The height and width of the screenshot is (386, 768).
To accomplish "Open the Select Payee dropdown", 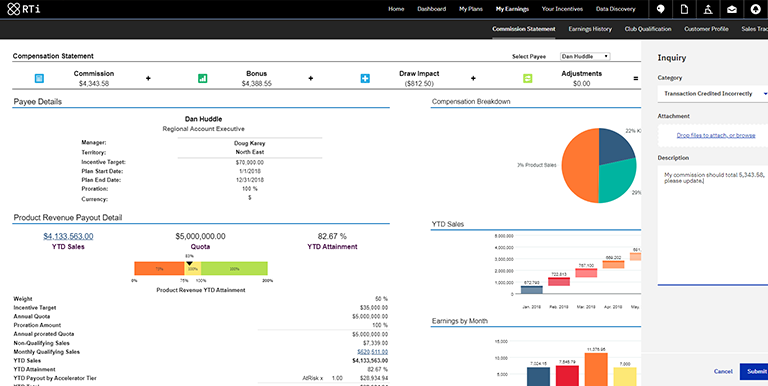I will click(585, 56).
